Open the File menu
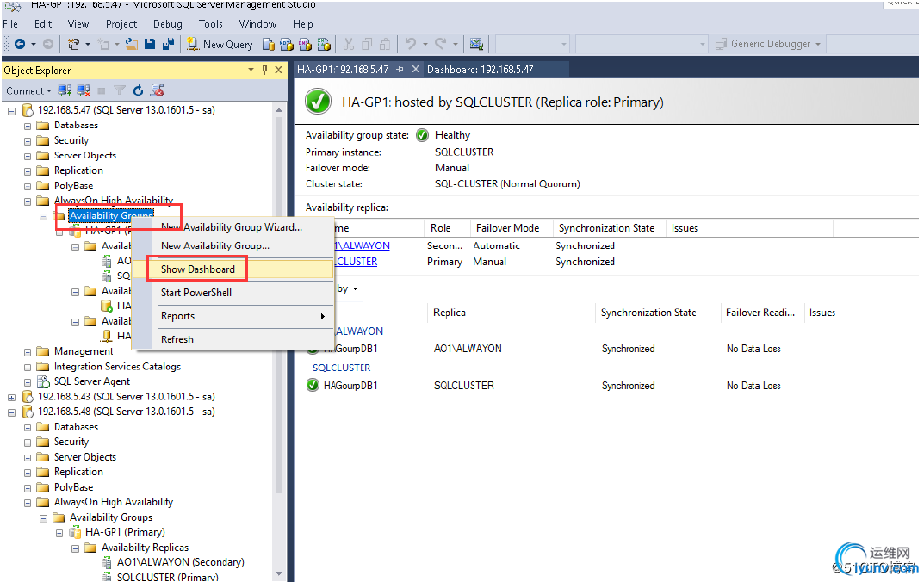The image size is (924, 582). click(x=10, y=24)
